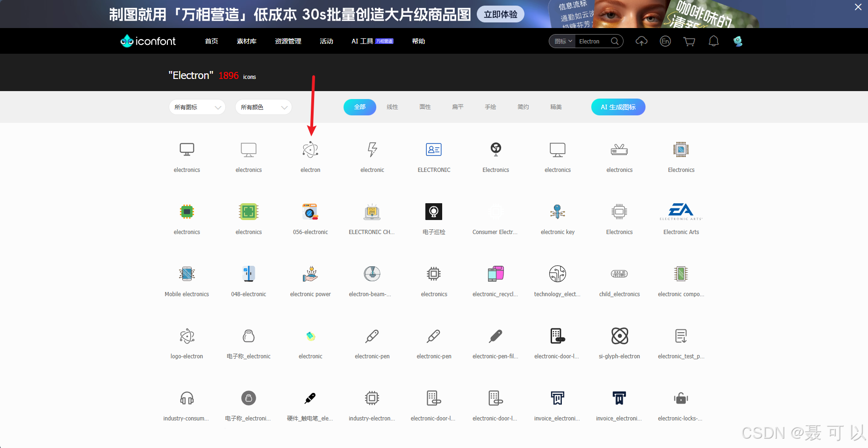
Task: Click the 立即体验 banner button
Action: tap(500, 14)
